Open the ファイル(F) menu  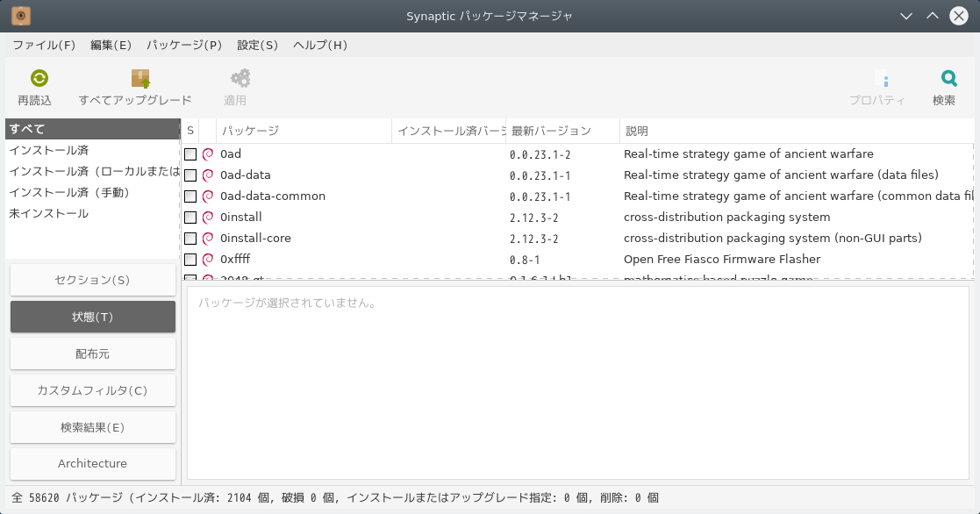point(44,45)
